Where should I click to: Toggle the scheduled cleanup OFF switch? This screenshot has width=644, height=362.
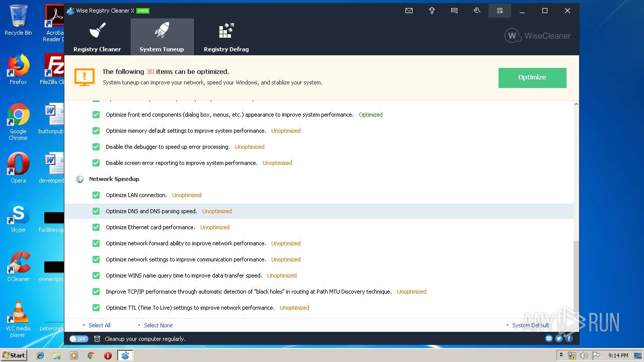79,339
